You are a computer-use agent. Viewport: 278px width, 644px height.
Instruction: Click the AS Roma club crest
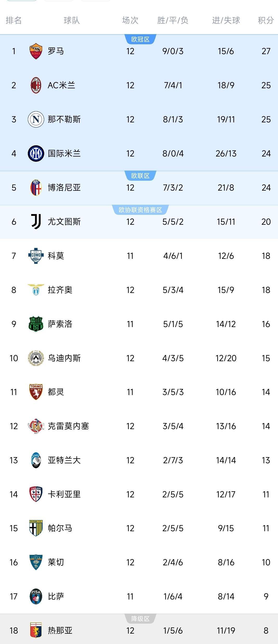coord(36,51)
